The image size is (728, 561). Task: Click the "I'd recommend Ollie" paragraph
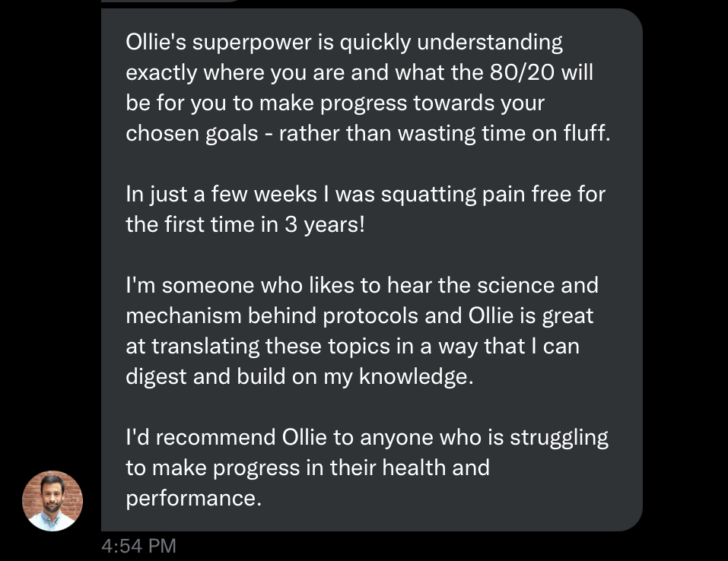coord(367,467)
